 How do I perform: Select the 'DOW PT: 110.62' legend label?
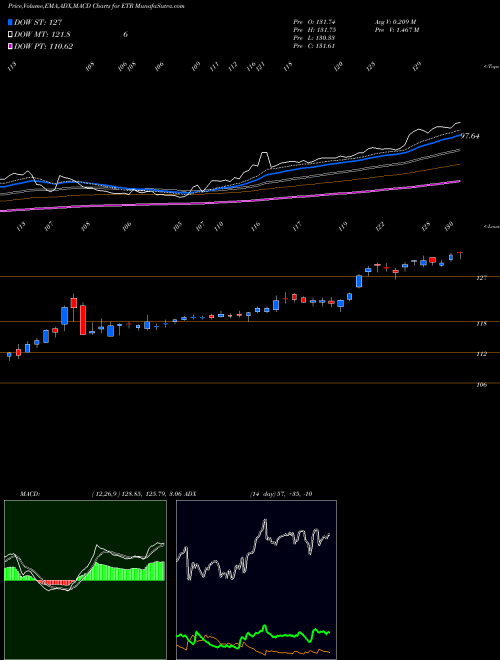43,46
